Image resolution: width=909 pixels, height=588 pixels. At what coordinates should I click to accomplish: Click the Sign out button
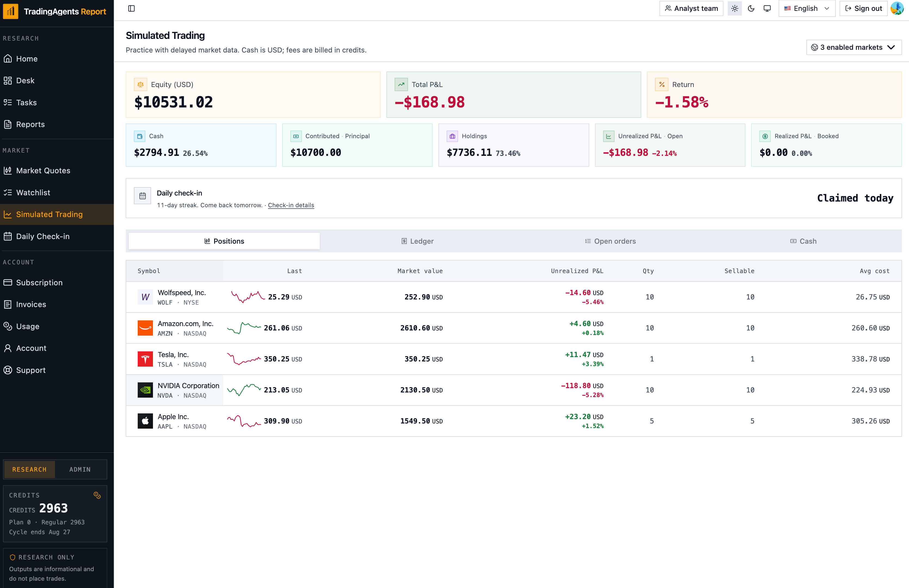(863, 8)
